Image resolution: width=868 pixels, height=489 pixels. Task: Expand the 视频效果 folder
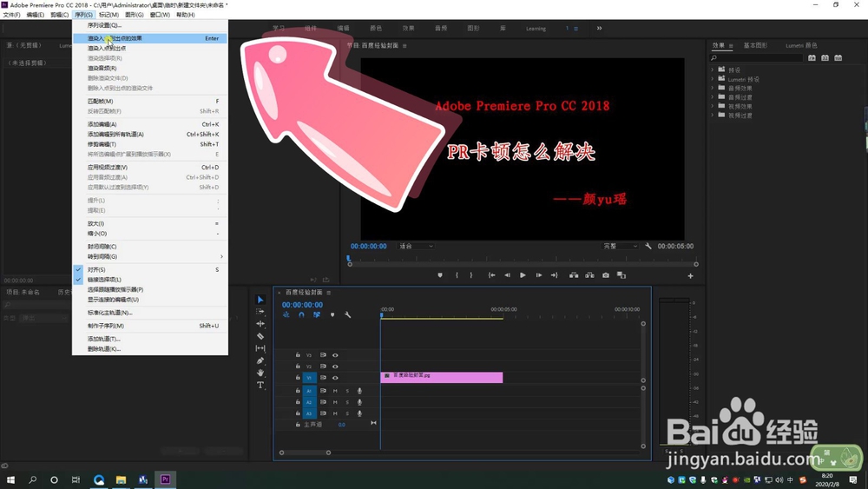tap(713, 106)
